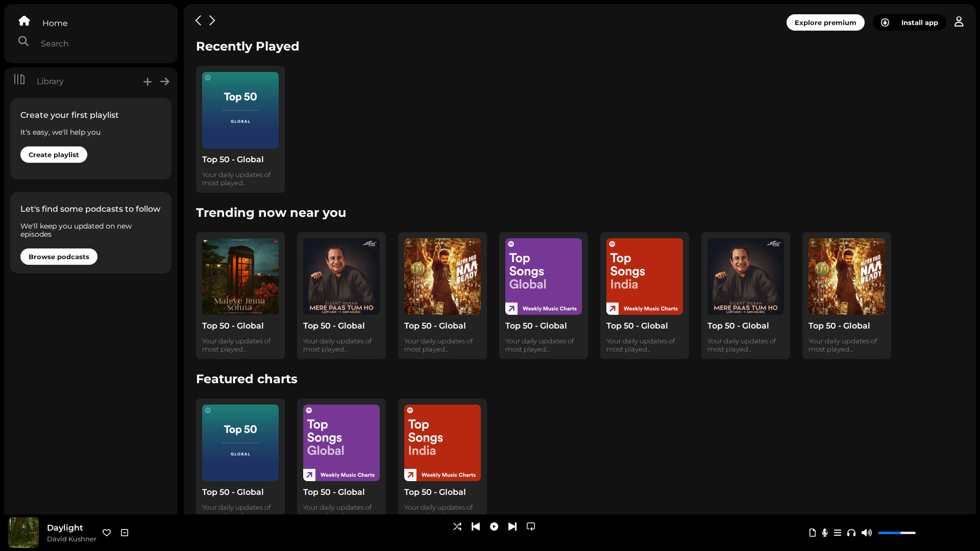This screenshot has width=980, height=551.
Task: Open the Mahiye Jinna Sohna trending card
Action: 240,295
